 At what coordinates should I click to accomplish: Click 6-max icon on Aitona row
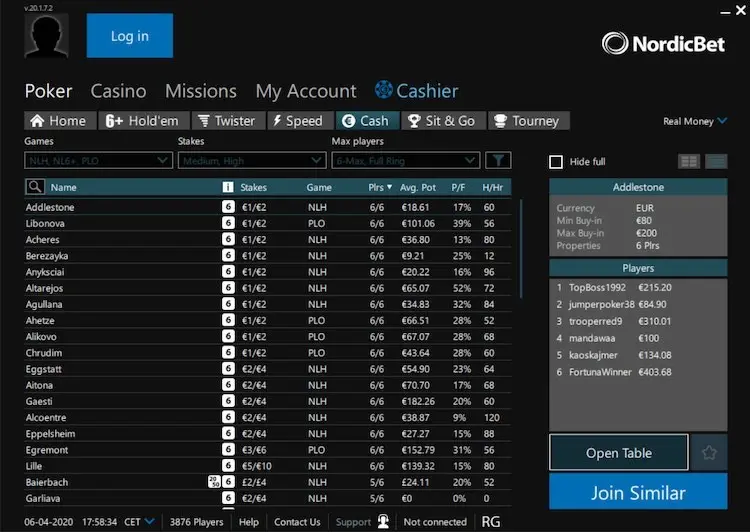coord(228,385)
